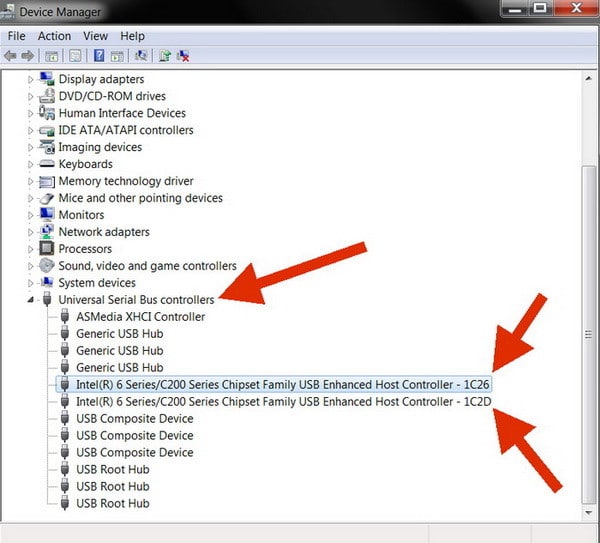Click the Monitors category icon
The image size is (600, 543).
[47, 215]
